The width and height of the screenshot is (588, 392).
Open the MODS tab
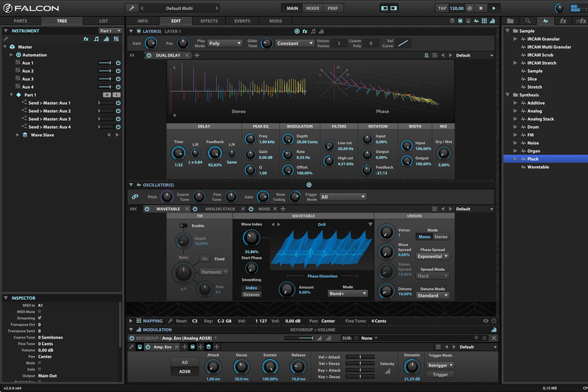(x=275, y=21)
